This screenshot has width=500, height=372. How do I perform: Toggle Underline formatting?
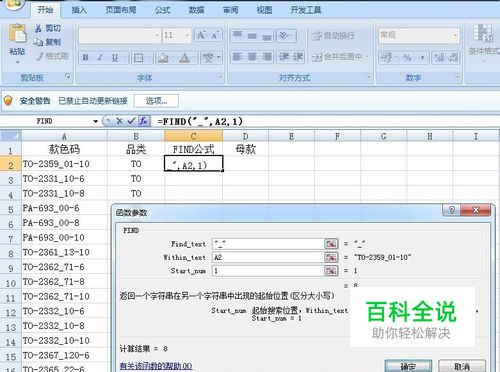(114, 58)
